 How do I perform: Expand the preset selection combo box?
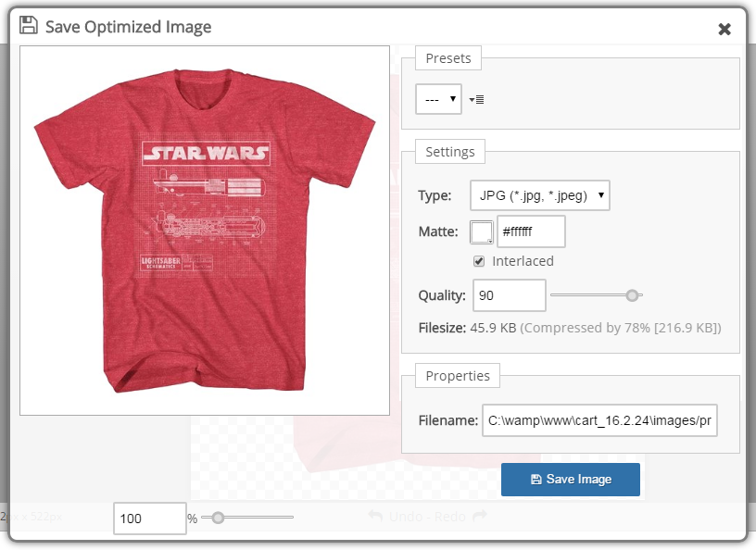437,99
